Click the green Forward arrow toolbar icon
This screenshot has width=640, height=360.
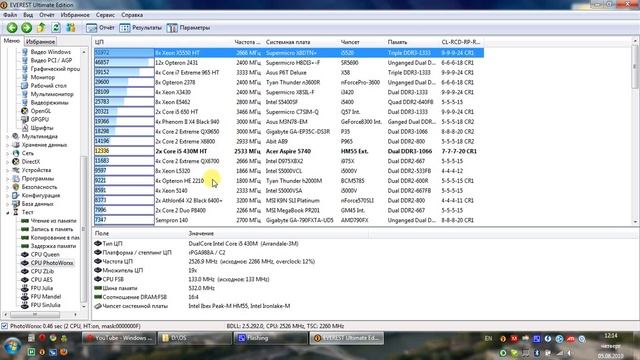click(x=27, y=28)
